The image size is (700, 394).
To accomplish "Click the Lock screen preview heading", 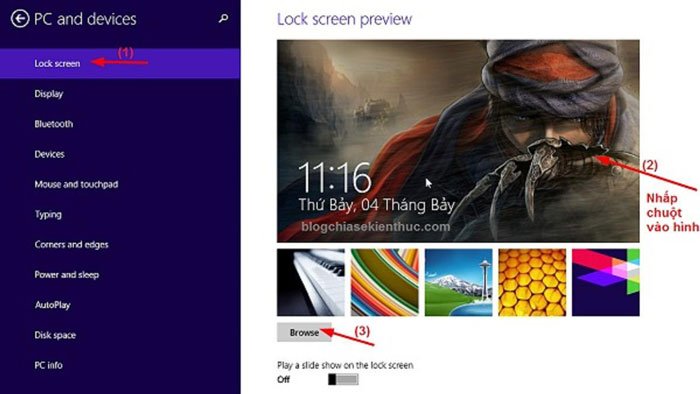I will coord(344,19).
